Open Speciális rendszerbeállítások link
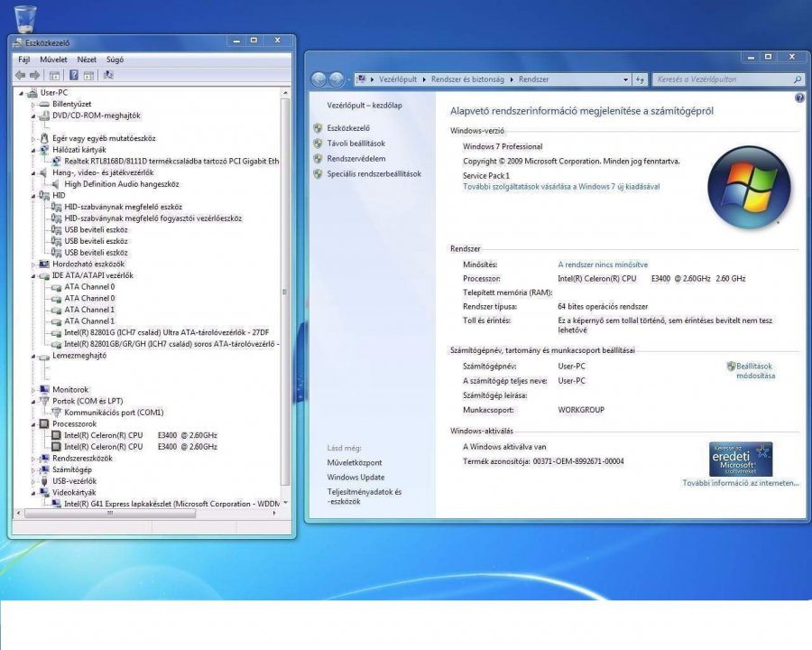Screen dimensions: 812x650 tap(374, 174)
